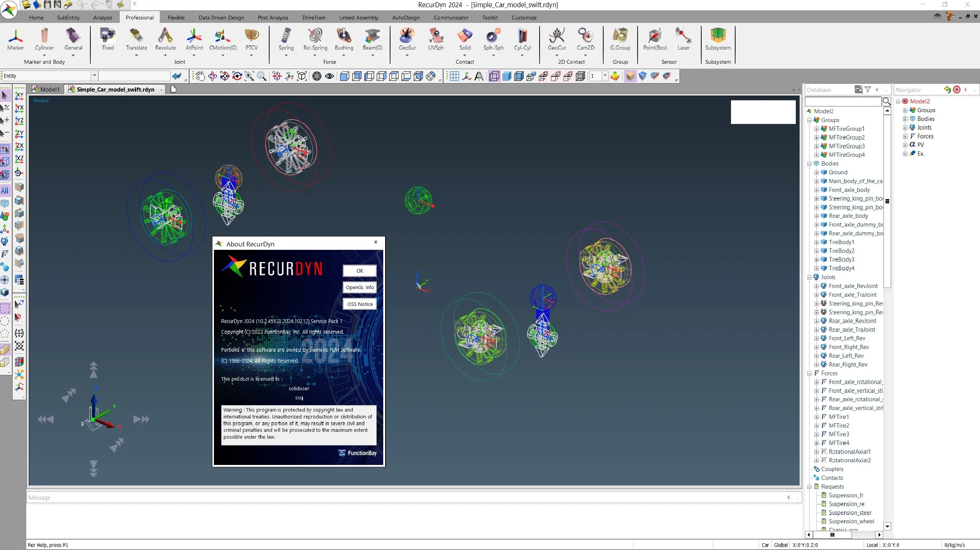Choose the Bushing force tool
The image size is (980, 550).
pos(344,39)
